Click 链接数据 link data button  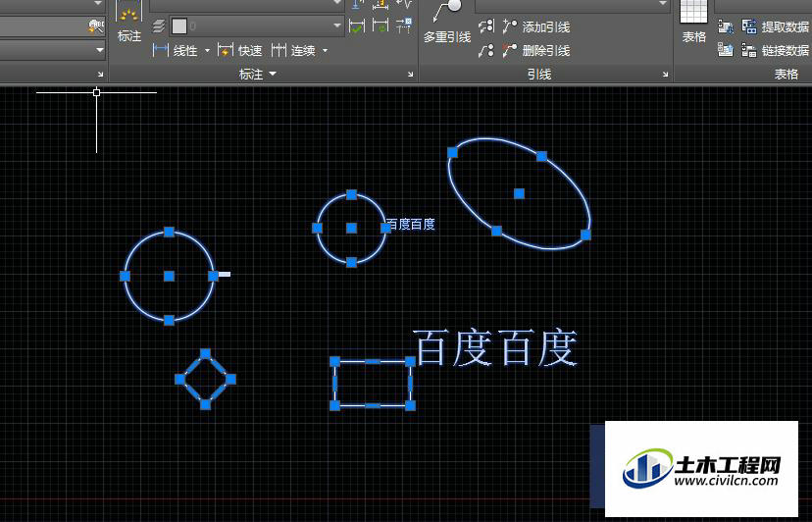(x=775, y=50)
